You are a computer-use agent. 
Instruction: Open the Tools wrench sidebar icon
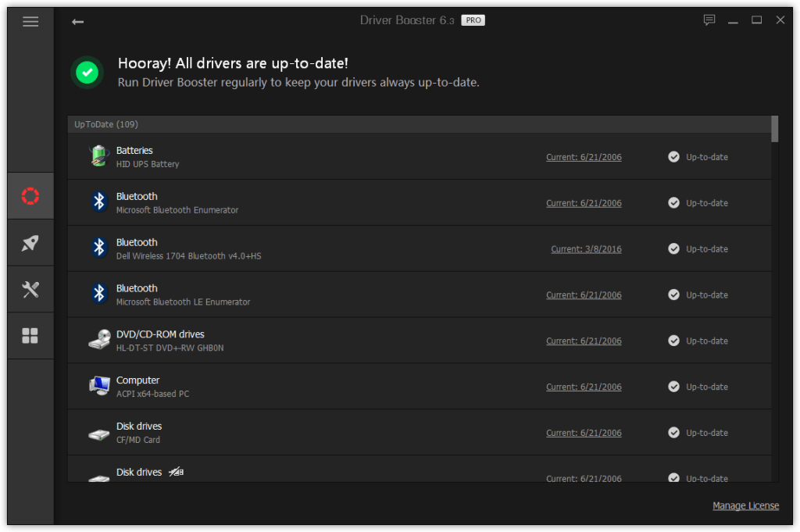(x=30, y=290)
